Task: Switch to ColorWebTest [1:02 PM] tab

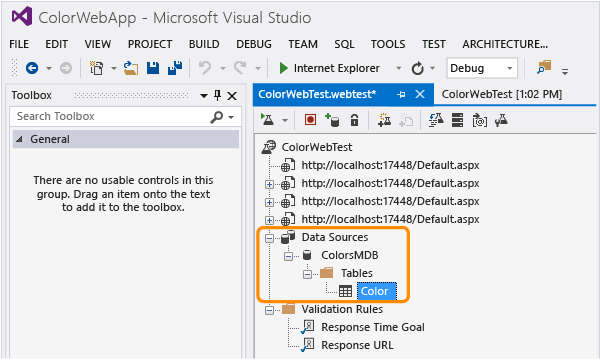Action: tap(502, 94)
